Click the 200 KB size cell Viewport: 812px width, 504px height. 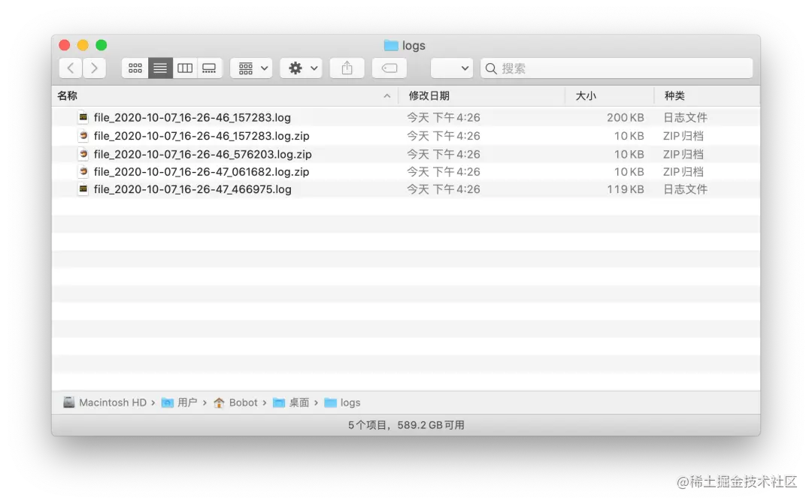(625, 117)
